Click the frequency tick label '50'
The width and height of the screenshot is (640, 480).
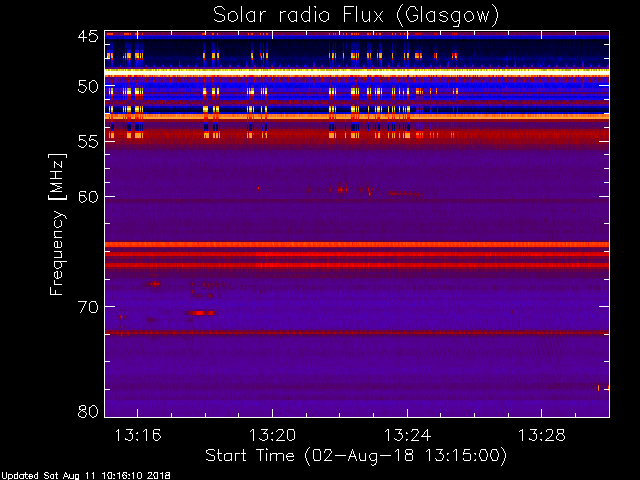coord(88,87)
